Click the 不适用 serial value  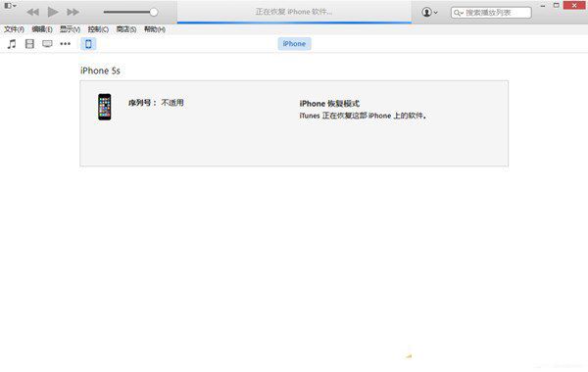pos(172,103)
